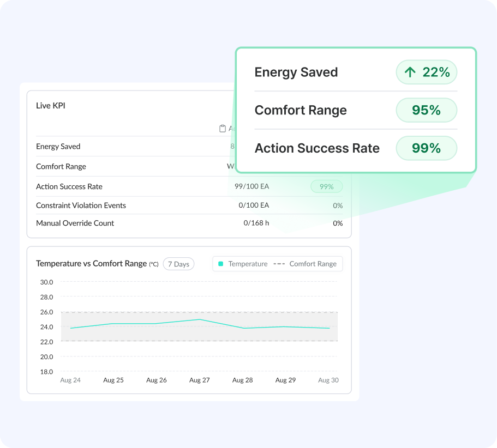Toggle the Temperature series in the legend

pyautogui.click(x=248, y=264)
